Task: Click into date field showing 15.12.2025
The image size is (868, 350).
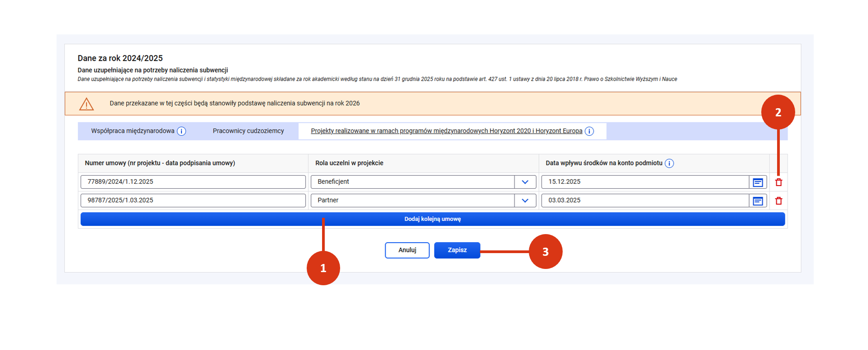Action: pyautogui.click(x=645, y=182)
